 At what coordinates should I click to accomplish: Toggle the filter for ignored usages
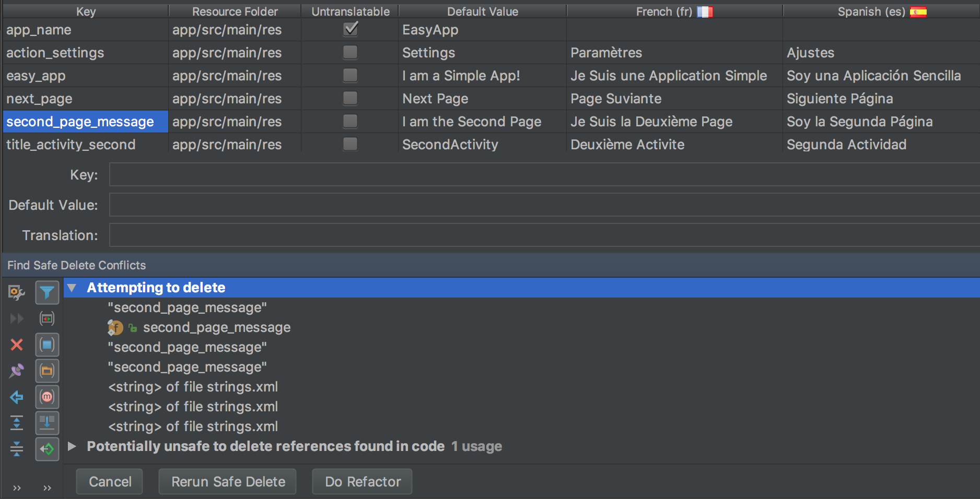click(47, 293)
